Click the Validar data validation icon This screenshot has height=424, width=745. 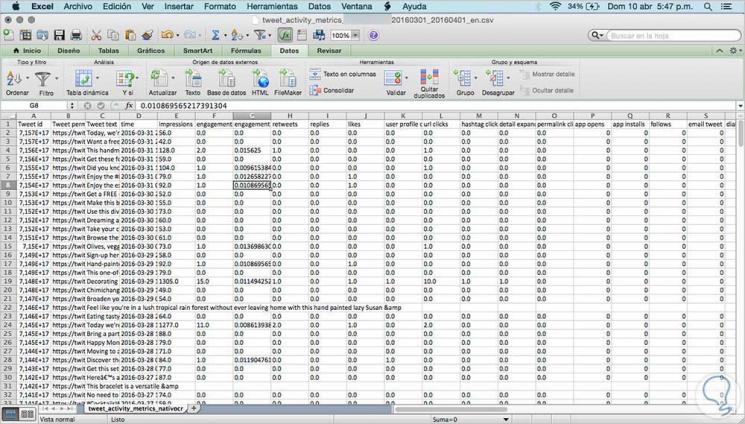click(393, 78)
